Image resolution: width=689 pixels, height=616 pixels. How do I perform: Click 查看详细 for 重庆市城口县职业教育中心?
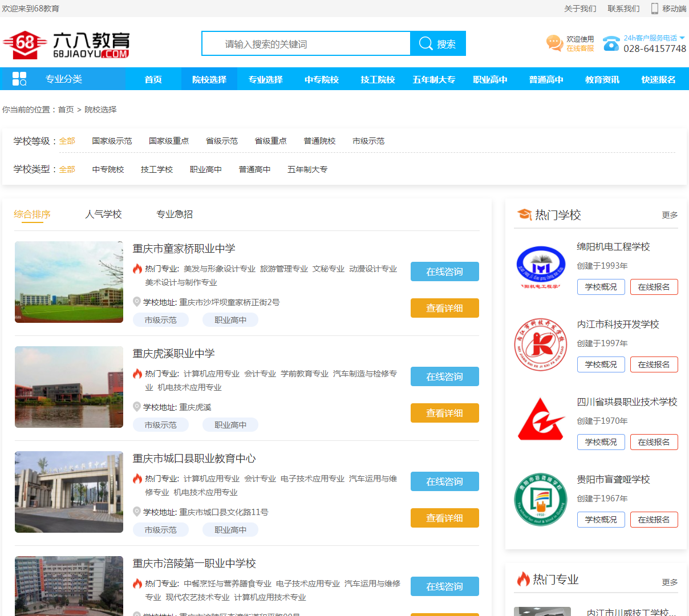coord(445,518)
